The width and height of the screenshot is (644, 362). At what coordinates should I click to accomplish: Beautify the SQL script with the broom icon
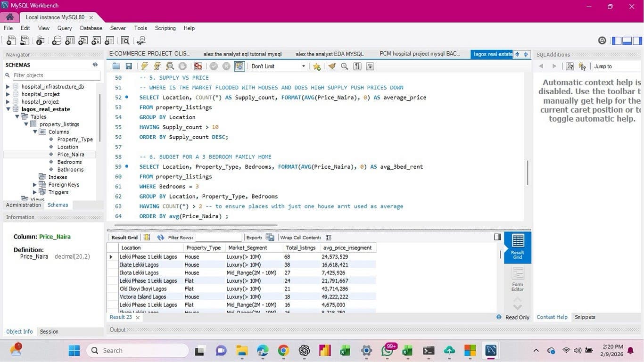point(333,66)
